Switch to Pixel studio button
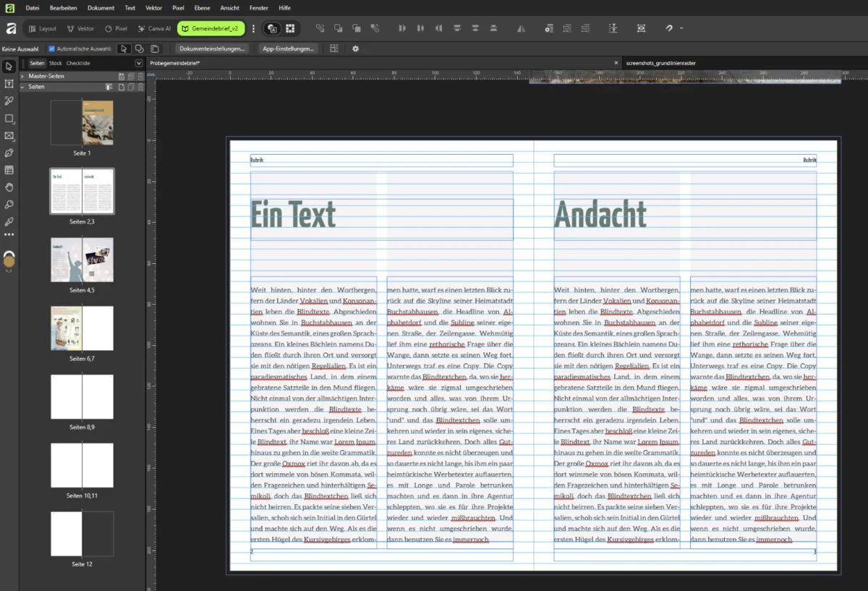Image resolution: width=868 pixels, height=591 pixels. [x=116, y=29]
